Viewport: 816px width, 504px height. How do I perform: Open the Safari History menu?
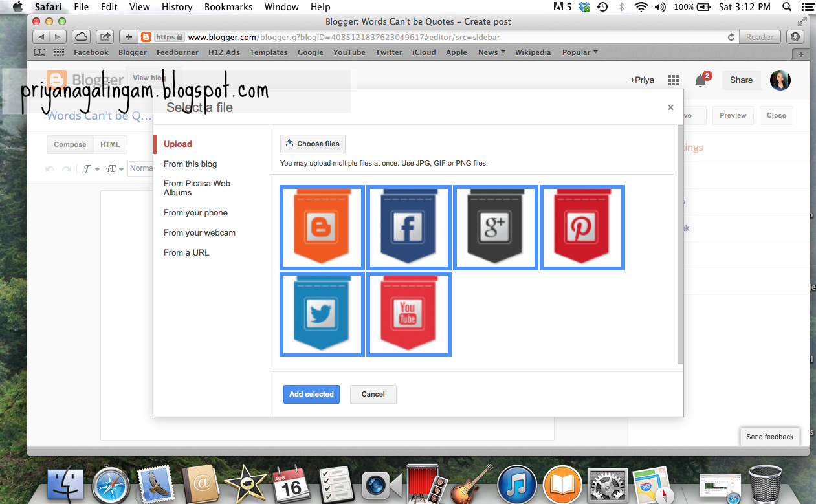pyautogui.click(x=177, y=6)
